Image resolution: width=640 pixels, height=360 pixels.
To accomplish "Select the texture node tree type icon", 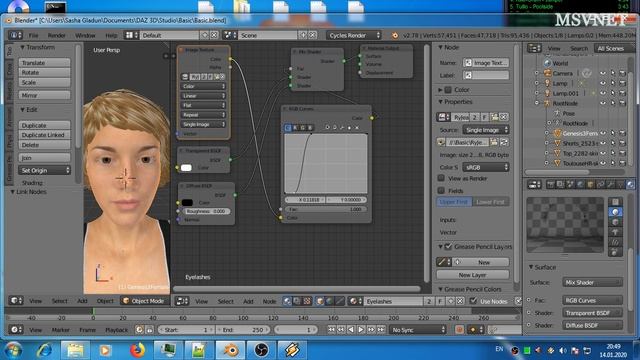I will 307,301.
